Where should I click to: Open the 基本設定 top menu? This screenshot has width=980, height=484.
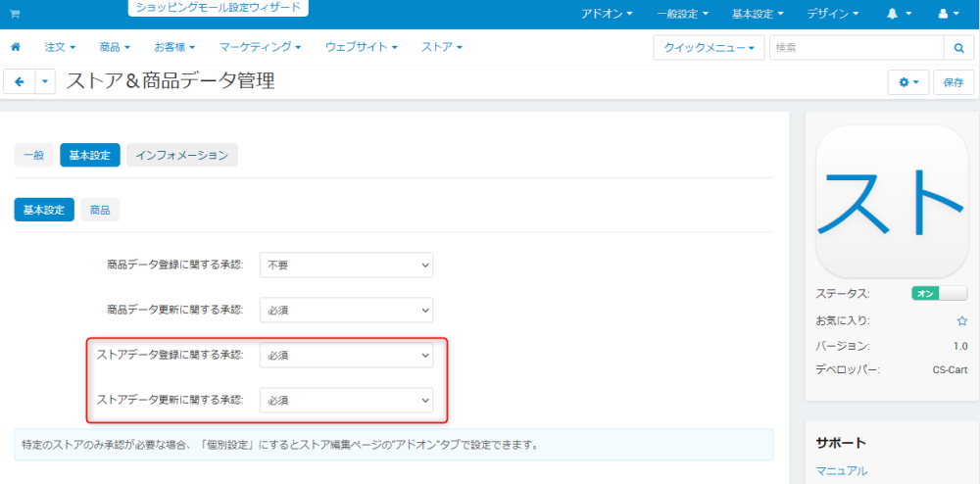(758, 14)
